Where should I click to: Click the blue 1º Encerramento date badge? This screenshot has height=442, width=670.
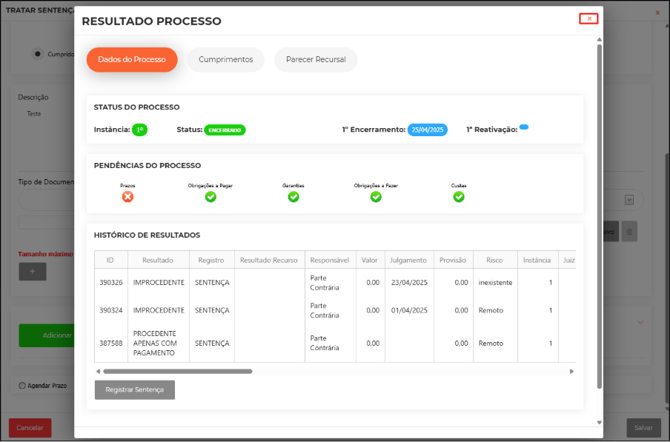pos(427,130)
